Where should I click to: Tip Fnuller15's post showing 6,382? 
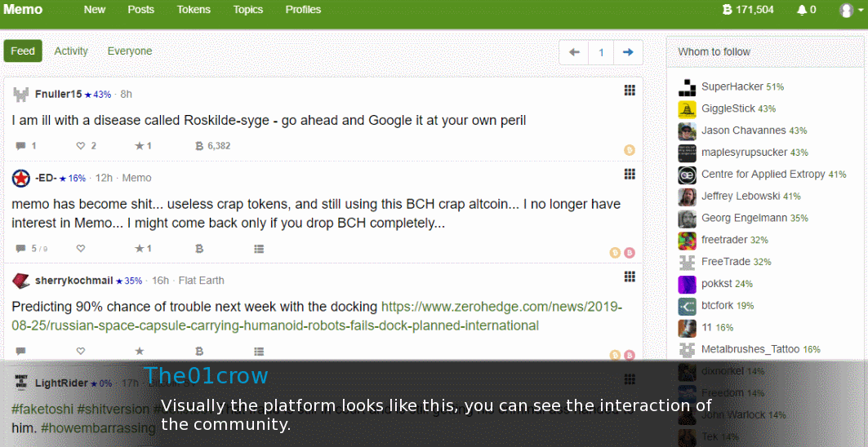click(212, 146)
